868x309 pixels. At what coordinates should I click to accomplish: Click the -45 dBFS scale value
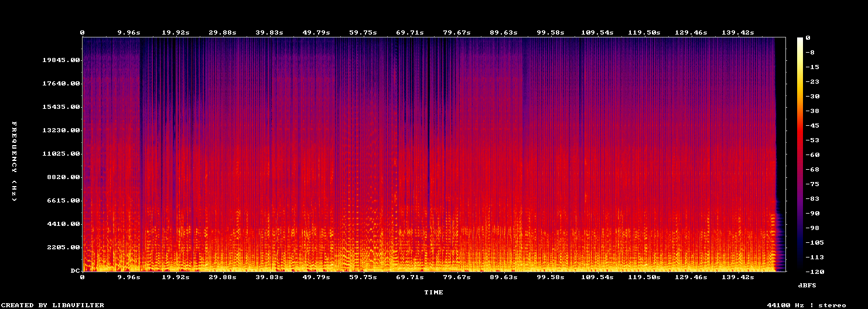click(813, 126)
